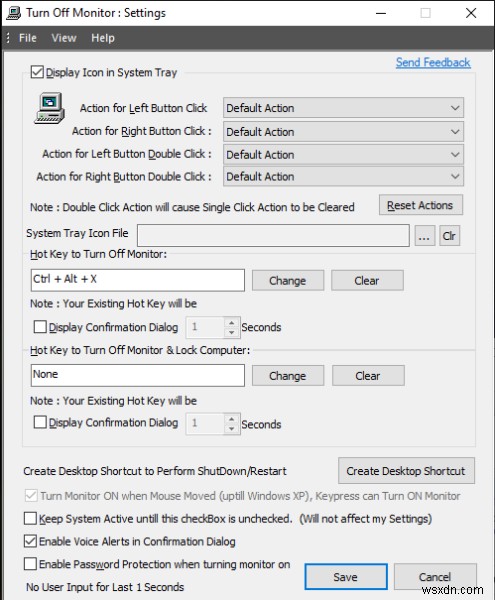Click the Send Feedback link
The height and width of the screenshot is (600, 495).
433,62
